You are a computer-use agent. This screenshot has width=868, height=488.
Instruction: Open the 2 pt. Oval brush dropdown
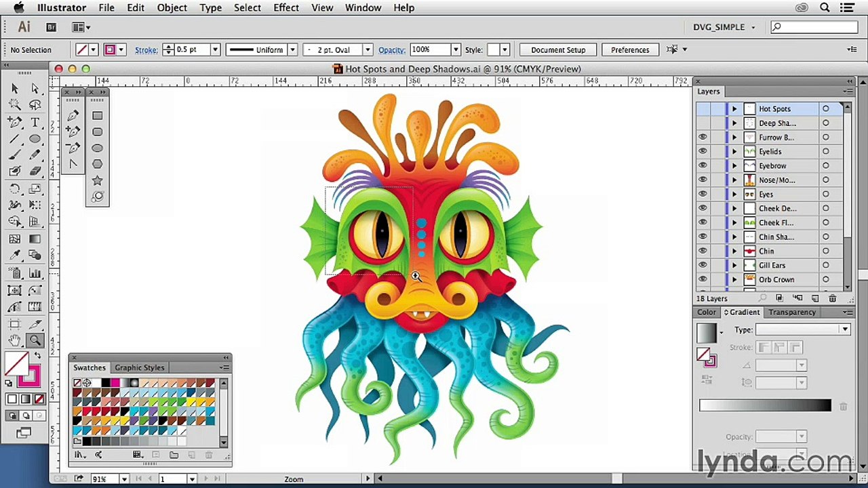tap(367, 49)
